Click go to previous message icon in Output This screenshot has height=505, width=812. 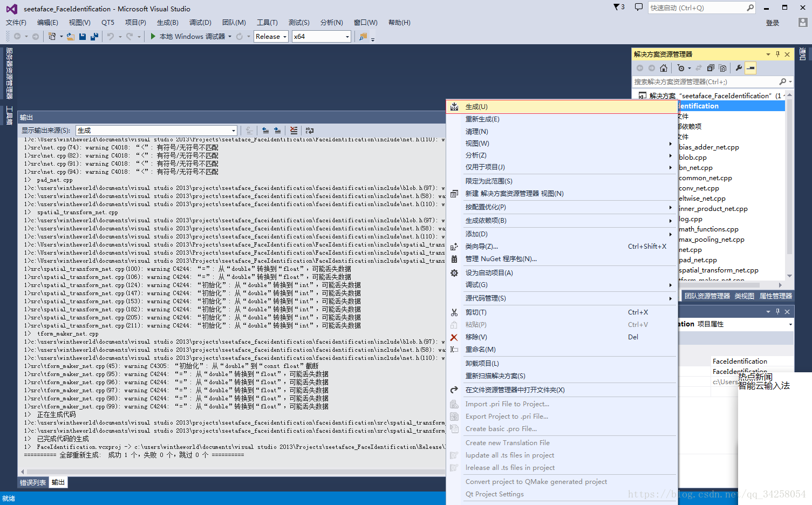tap(265, 130)
